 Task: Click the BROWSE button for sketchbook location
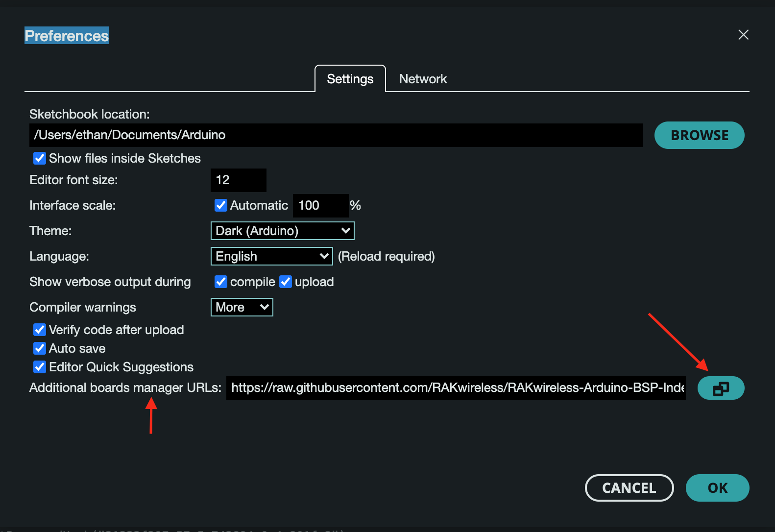pyautogui.click(x=699, y=135)
